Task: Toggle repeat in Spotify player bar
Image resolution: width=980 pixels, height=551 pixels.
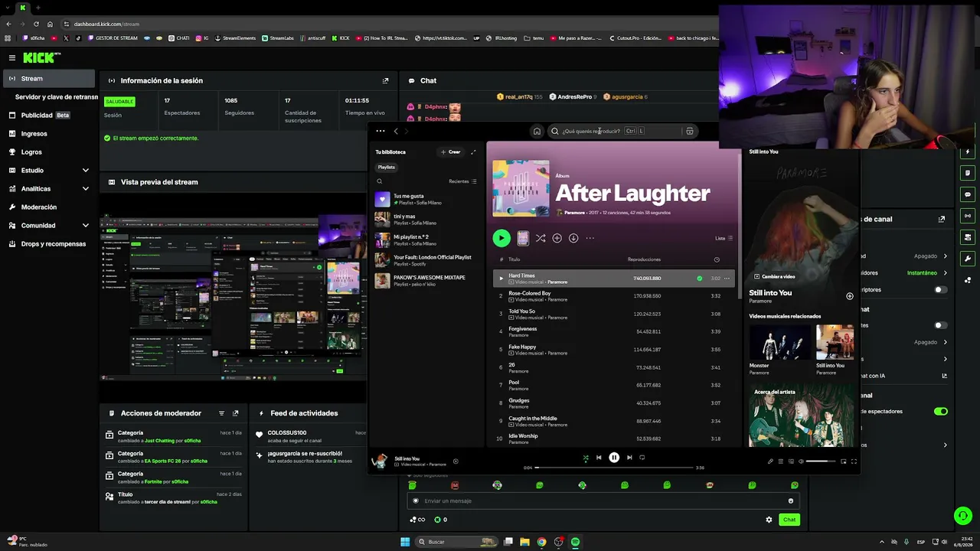Action: click(x=642, y=458)
